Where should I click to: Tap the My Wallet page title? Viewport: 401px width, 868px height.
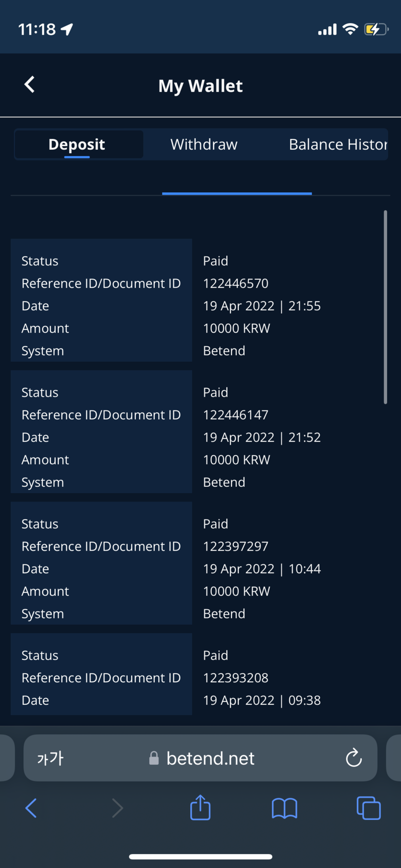pos(201,86)
